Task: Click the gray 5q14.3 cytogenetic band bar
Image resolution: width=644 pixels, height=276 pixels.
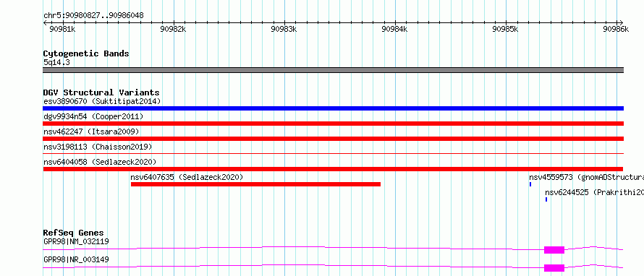Action: (x=333, y=70)
